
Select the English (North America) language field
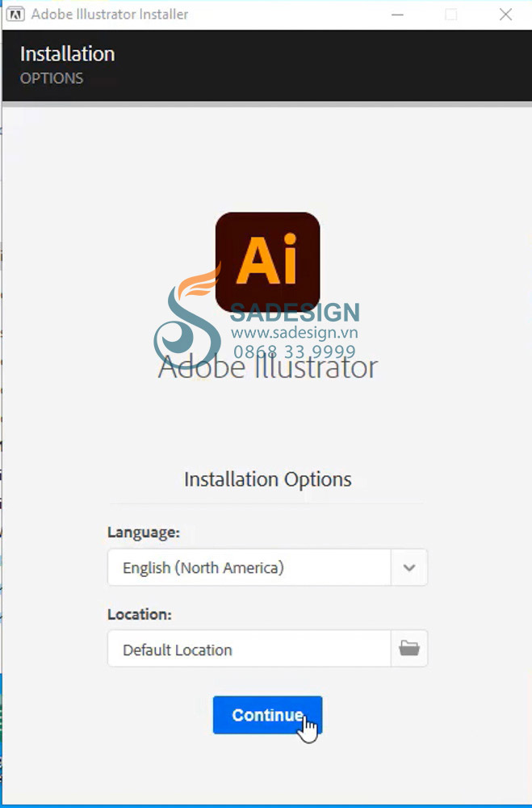249,567
